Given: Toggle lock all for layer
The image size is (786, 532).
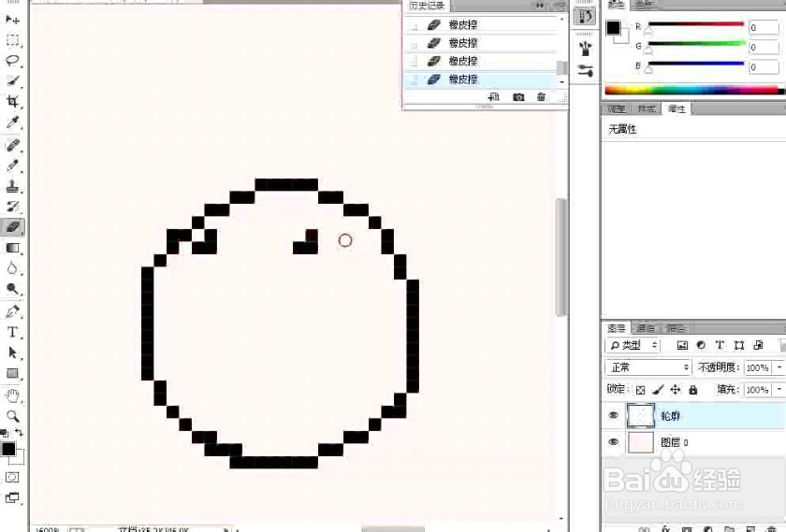Looking at the screenshot, I should (692, 390).
